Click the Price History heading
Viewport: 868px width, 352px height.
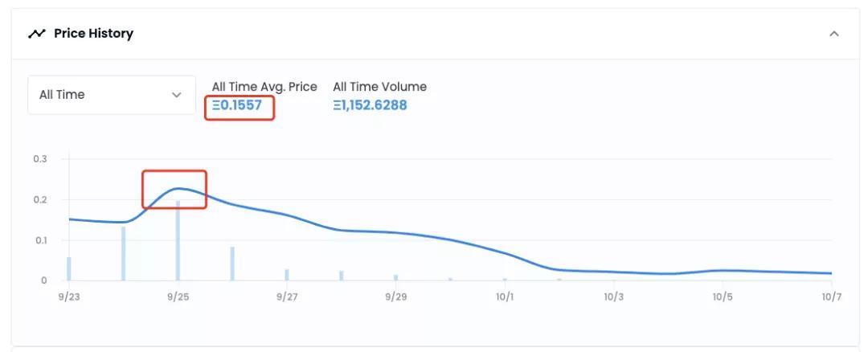pyautogui.click(x=93, y=34)
